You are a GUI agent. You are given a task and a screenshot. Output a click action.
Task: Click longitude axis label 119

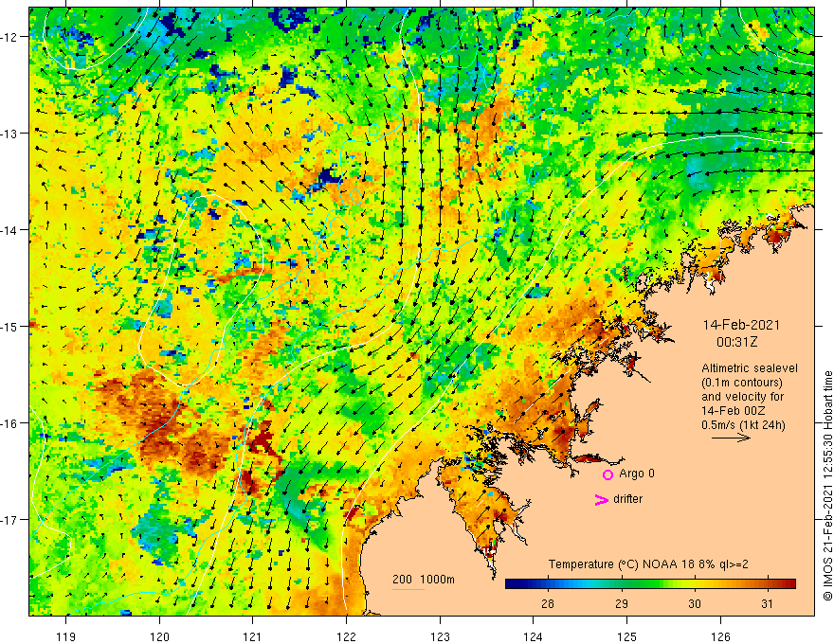tap(66, 636)
